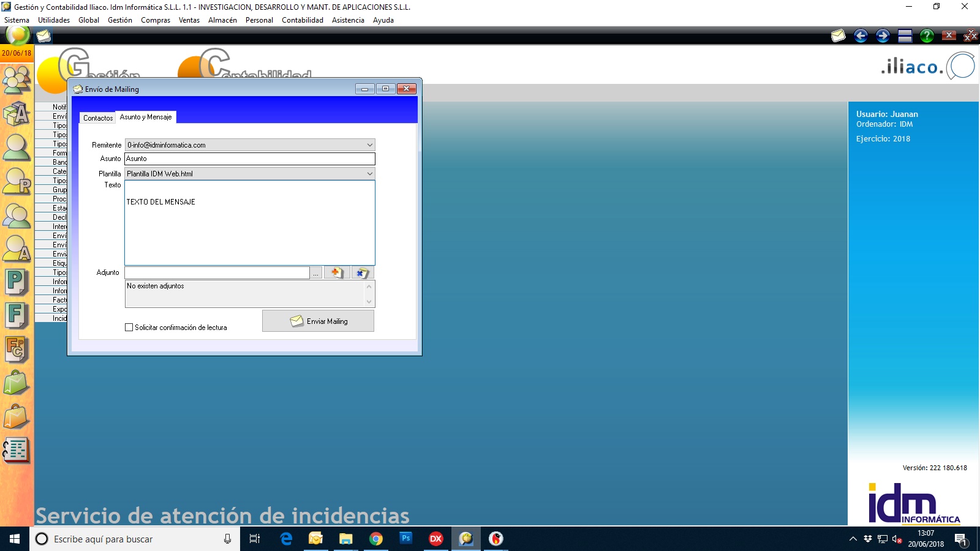Click the 20/06/18 date label in the sidebar

click(x=17, y=53)
